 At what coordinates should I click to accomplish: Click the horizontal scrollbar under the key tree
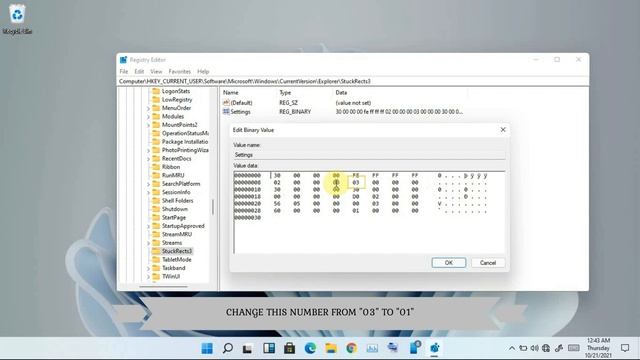tap(164, 286)
